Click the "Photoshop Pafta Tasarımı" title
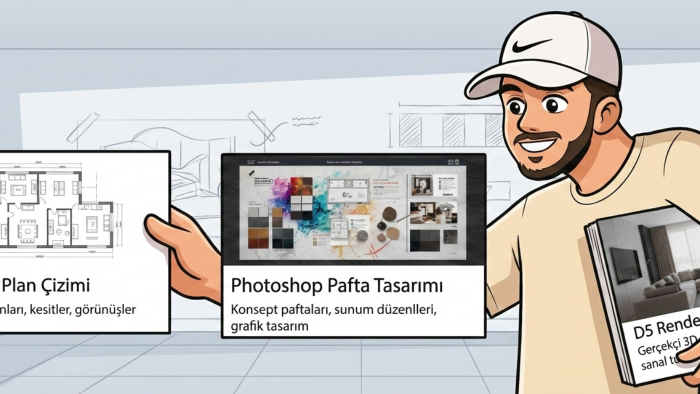 pos(337,286)
